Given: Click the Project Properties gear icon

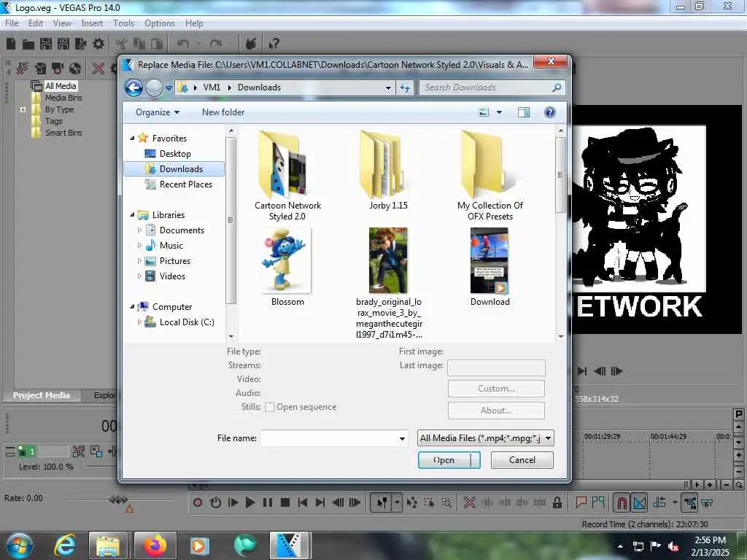Looking at the screenshot, I should pos(98,44).
